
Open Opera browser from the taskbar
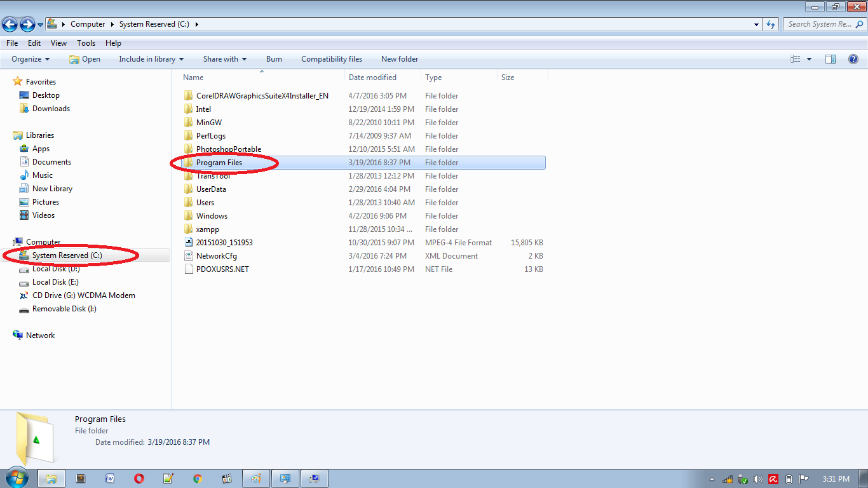tap(139, 478)
